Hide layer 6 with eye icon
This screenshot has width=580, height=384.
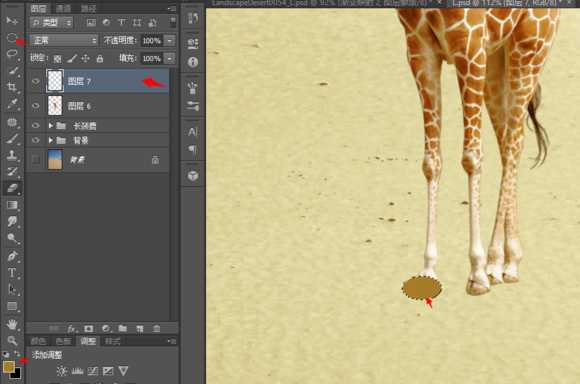36,106
